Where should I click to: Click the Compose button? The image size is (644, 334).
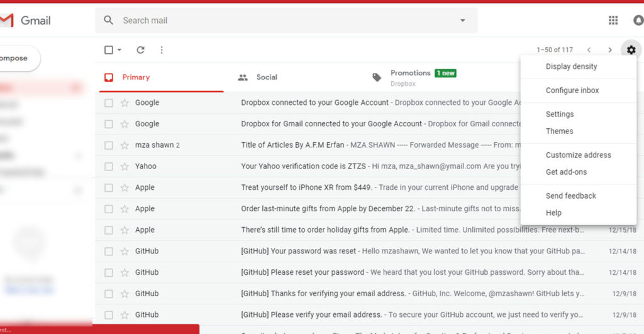[16, 58]
